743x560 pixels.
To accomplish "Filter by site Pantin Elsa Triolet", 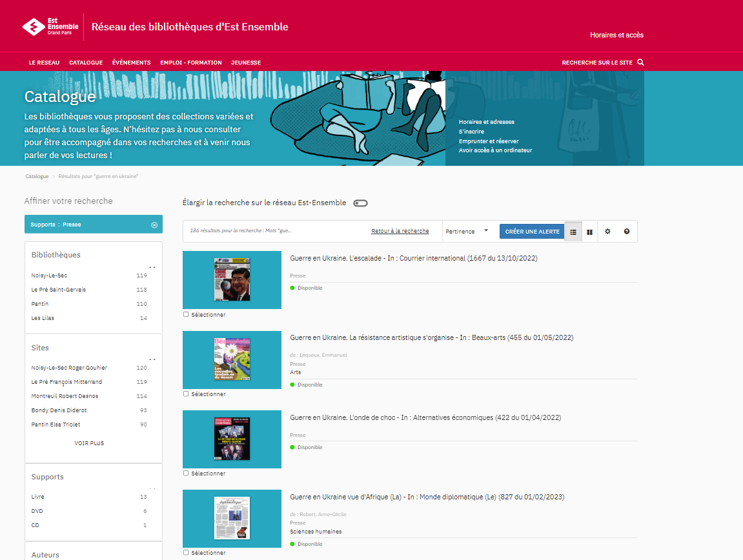I will point(56,425).
